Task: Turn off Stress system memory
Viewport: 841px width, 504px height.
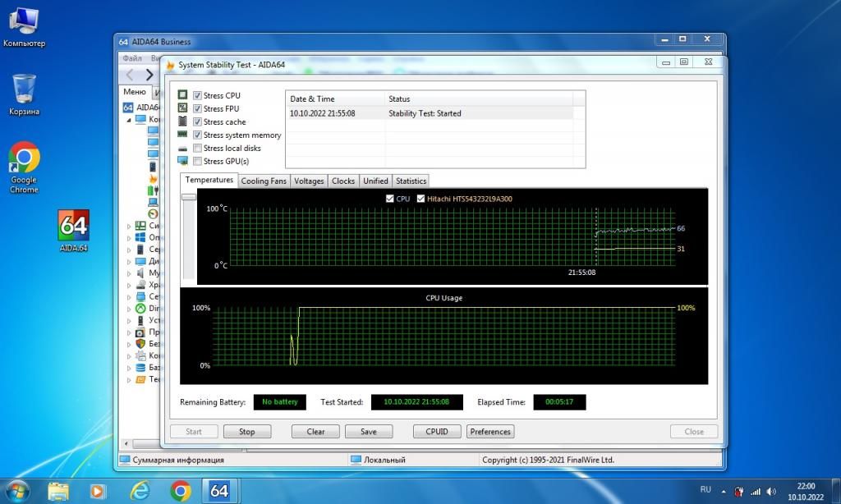Action: coord(197,135)
